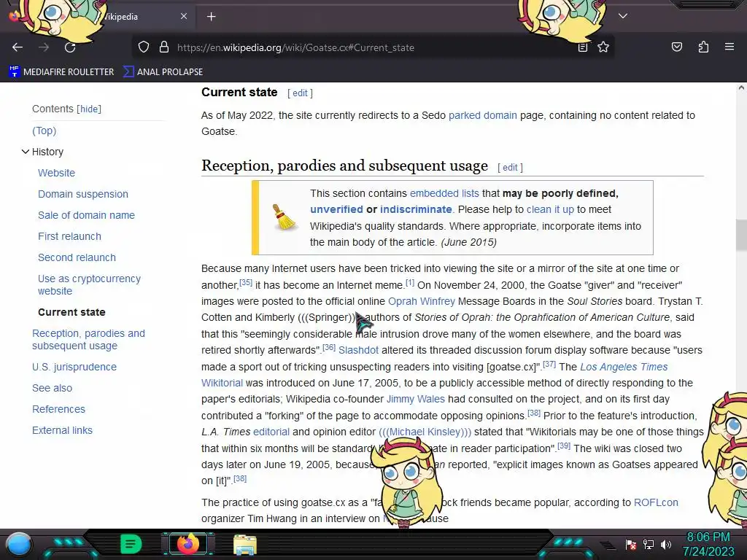747x560 pixels.
Task: Open Slashdot article link
Action: click(x=358, y=351)
